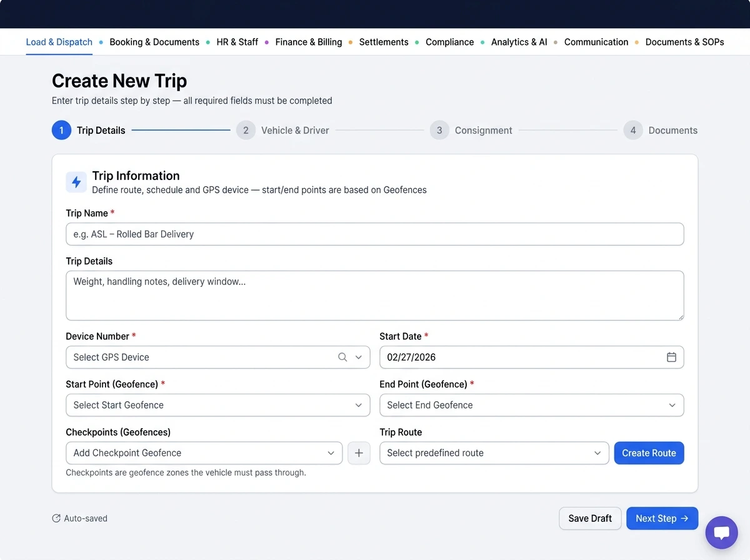This screenshot has height=560, width=750.
Task: Open the chat support bubble icon
Action: [722, 532]
